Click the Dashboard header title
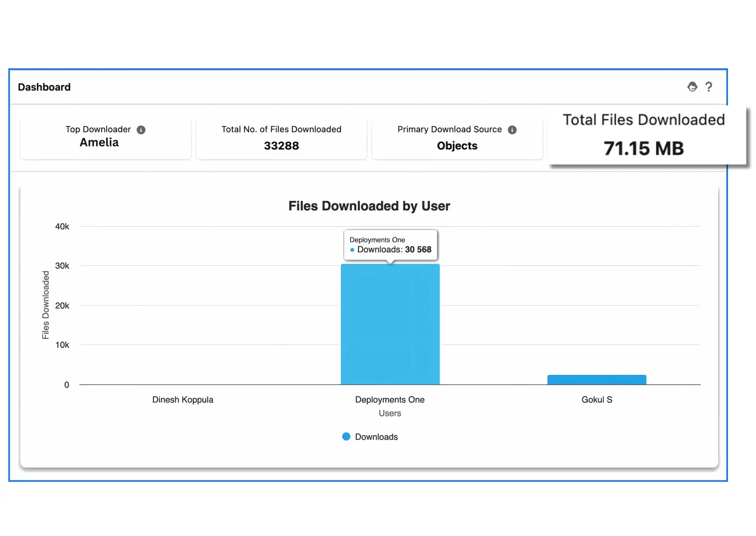 click(44, 87)
